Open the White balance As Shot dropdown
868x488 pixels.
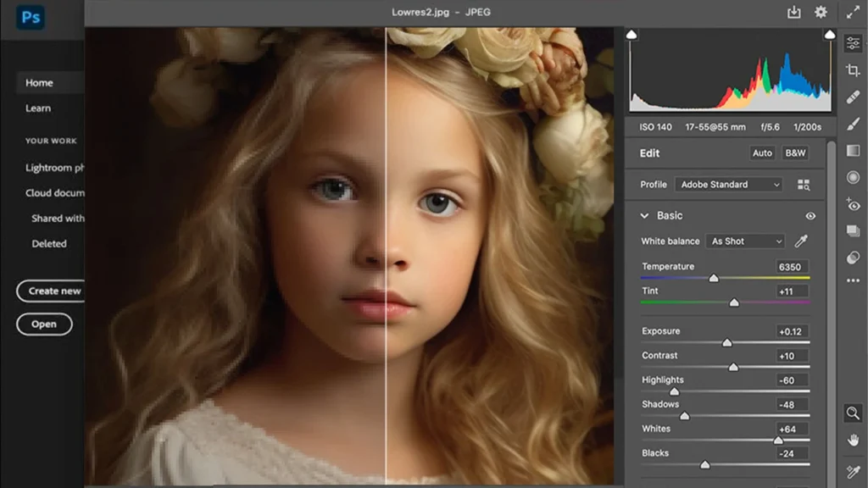click(x=745, y=241)
